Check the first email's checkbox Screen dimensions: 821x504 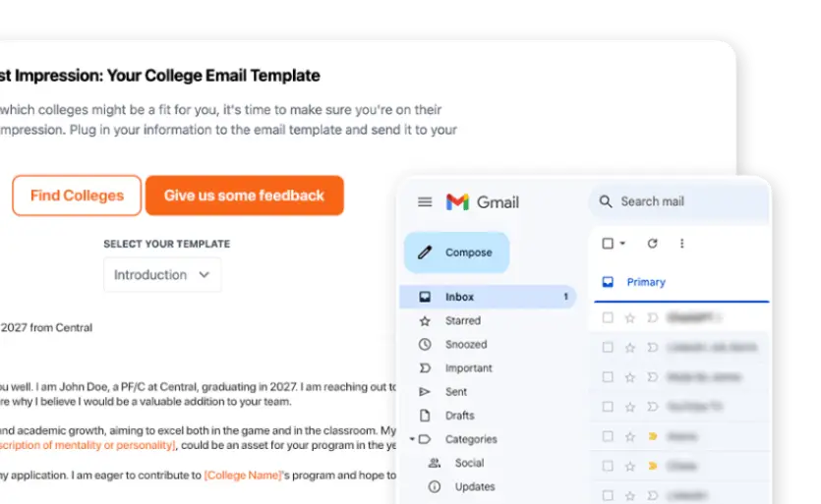click(x=608, y=317)
